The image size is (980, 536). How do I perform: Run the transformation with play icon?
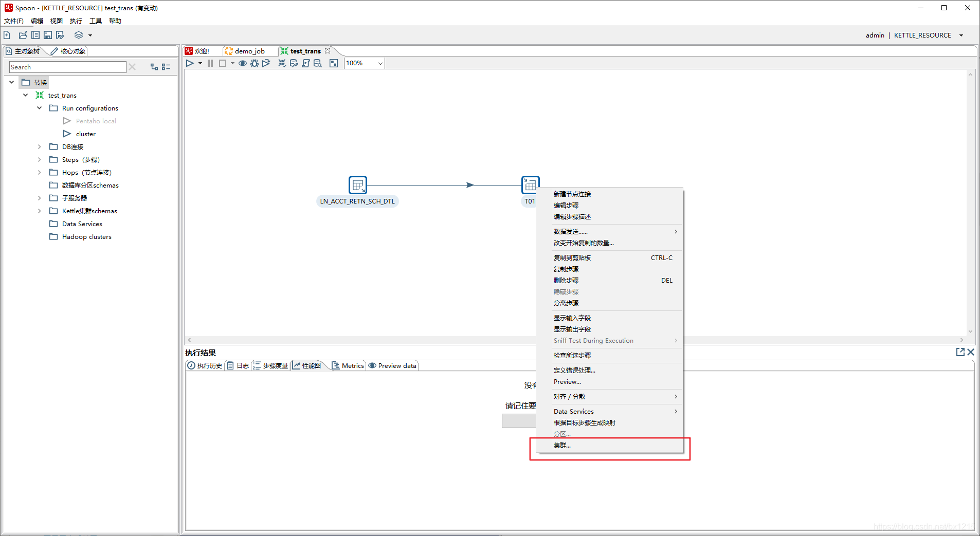click(x=190, y=63)
